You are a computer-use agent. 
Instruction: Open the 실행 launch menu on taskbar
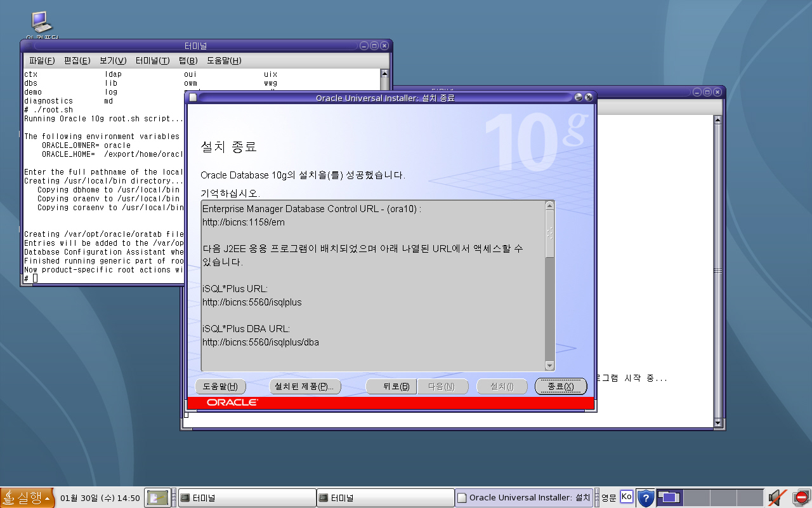click(27, 498)
